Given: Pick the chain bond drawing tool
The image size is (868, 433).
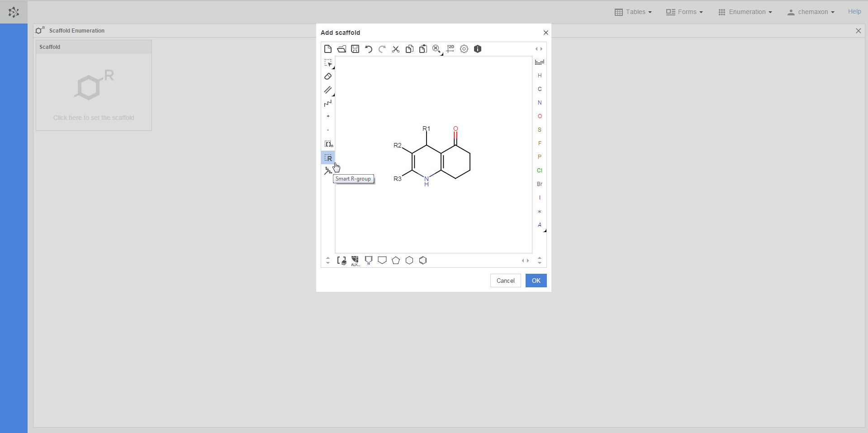Looking at the screenshot, I should pyautogui.click(x=328, y=104).
